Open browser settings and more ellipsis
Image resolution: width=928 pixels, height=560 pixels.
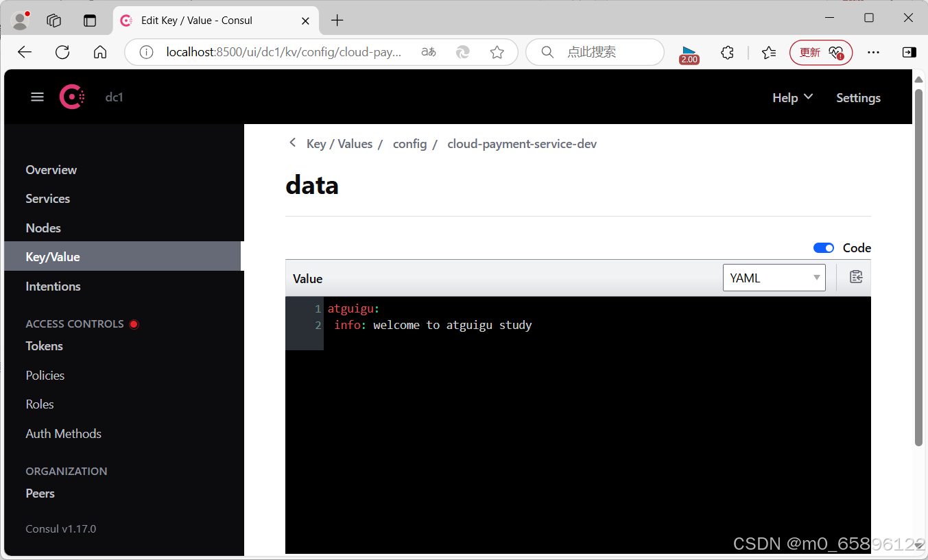(x=873, y=52)
